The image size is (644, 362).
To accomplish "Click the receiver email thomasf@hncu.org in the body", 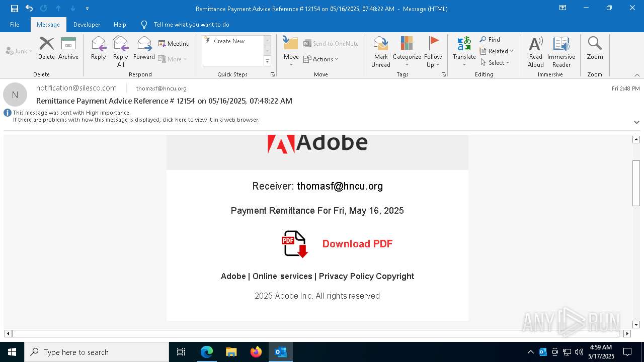I will pos(340,187).
